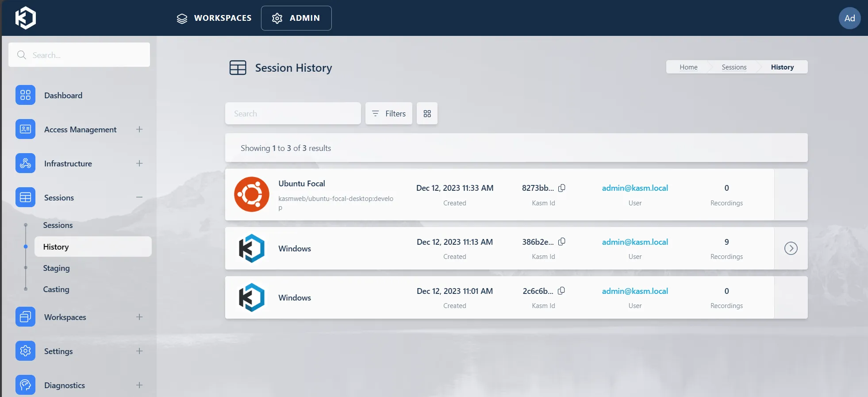Copy the 386b2e Kasm Id
Viewport: 868px width, 397px height.
[x=561, y=242]
